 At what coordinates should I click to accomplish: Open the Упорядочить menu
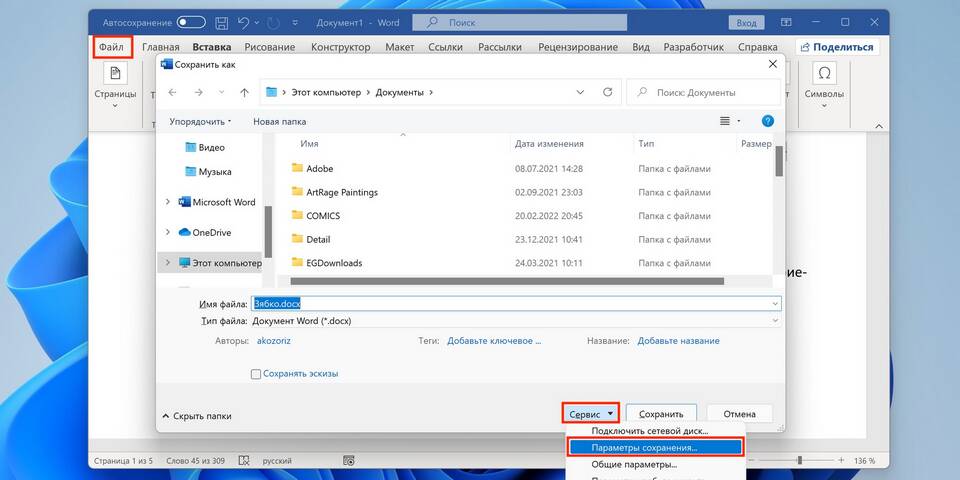pyautogui.click(x=200, y=121)
